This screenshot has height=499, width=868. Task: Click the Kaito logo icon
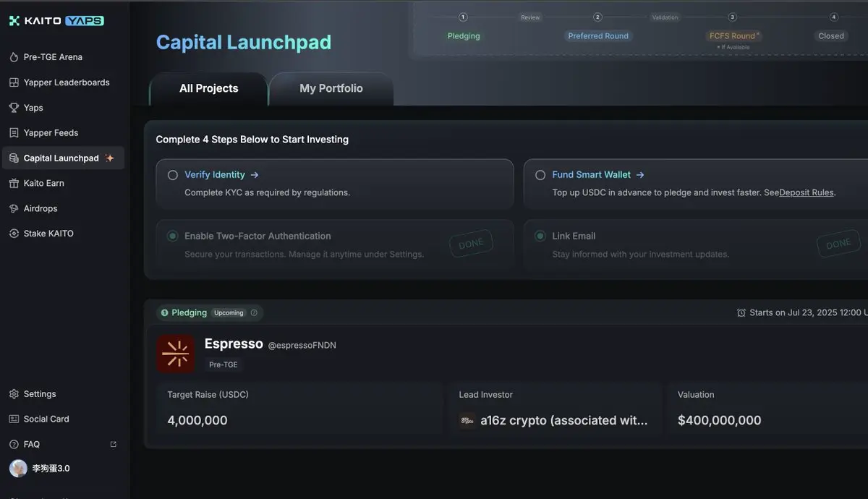click(x=14, y=21)
